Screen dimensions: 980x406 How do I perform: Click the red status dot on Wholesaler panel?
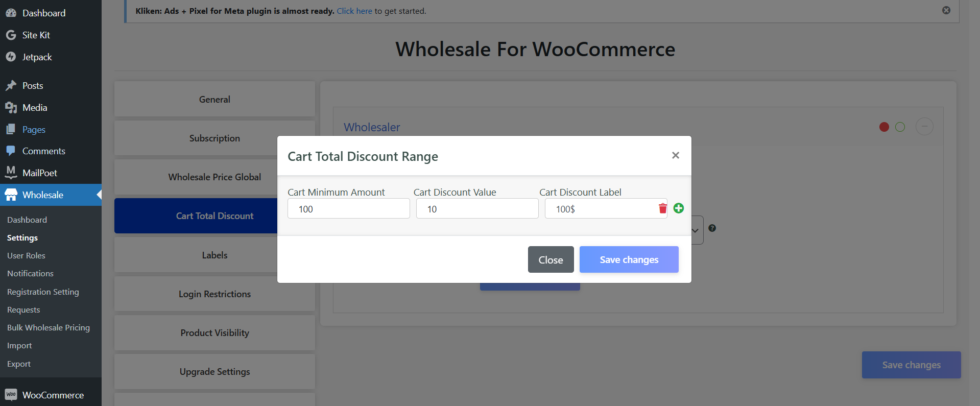[x=884, y=127]
